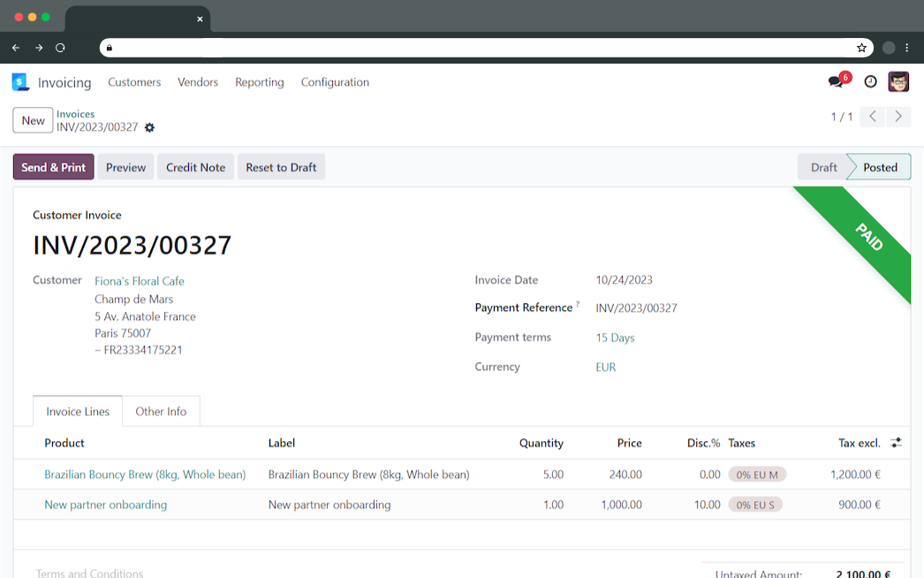This screenshot has height=578, width=924.
Task: Open the messages chat icon
Action: coord(835,82)
